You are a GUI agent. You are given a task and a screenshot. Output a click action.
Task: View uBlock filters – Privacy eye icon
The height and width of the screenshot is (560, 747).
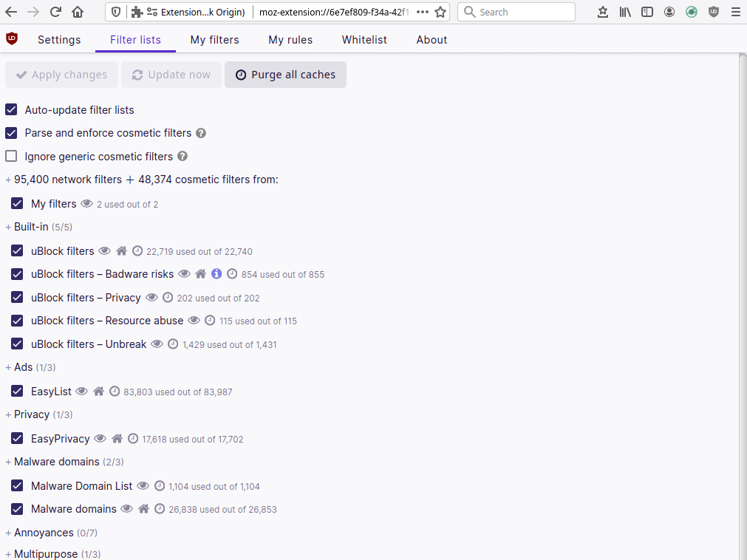tap(151, 298)
